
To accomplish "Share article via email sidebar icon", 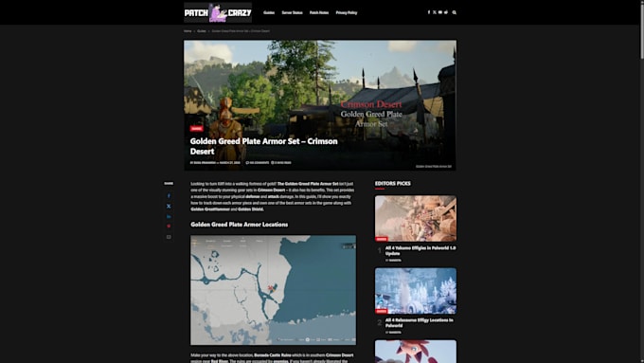I will tap(169, 237).
